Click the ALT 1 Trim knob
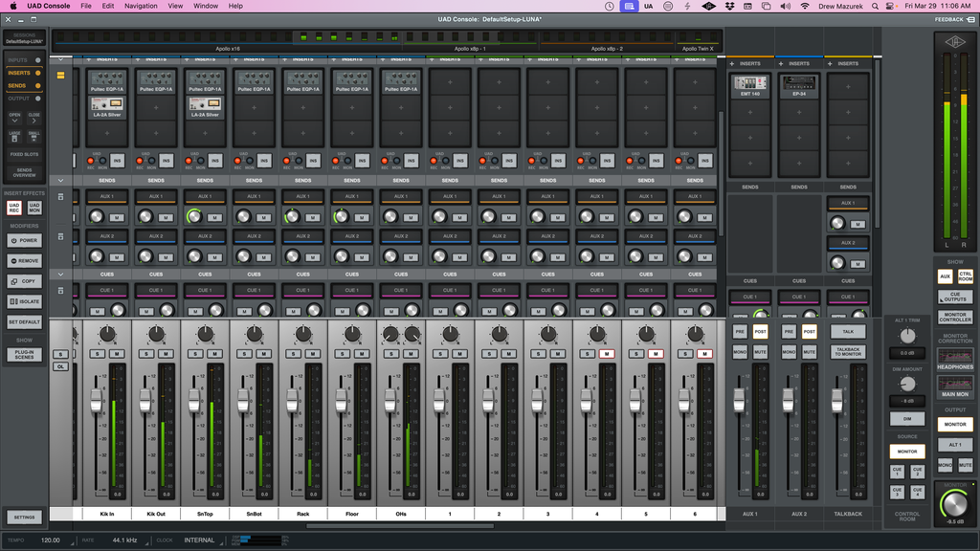Image resolution: width=980 pixels, height=551 pixels. pyautogui.click(x=907, y=336)
